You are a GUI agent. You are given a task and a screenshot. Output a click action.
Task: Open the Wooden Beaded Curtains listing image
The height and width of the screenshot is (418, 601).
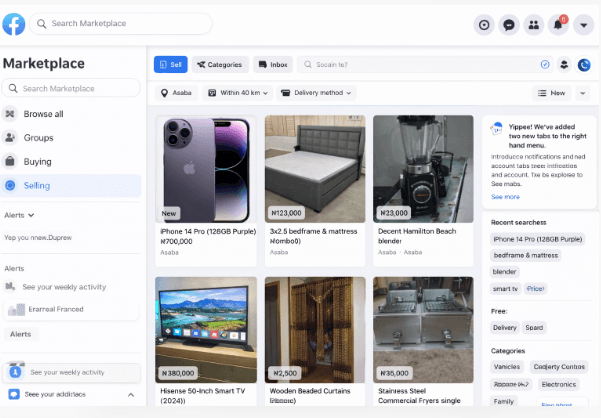click(x=315, y=330)
